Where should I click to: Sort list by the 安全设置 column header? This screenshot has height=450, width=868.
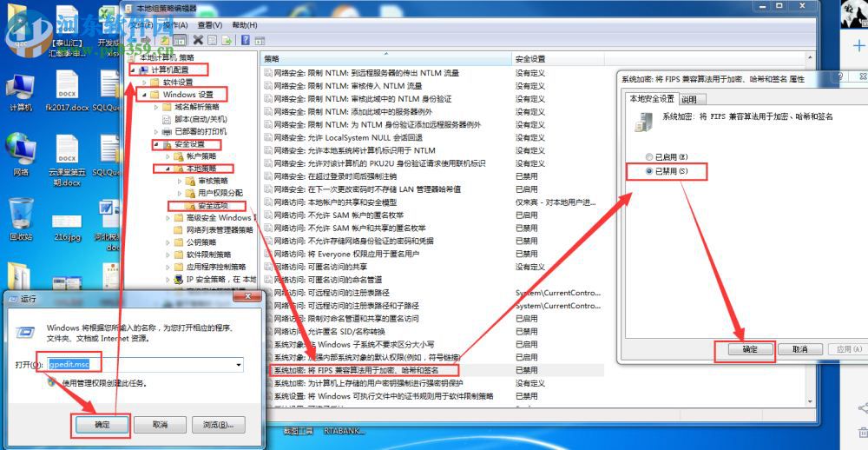point(557,58)
